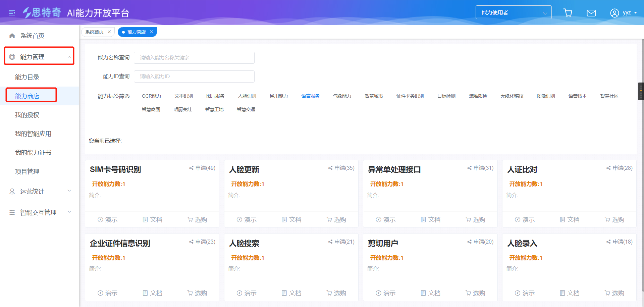
Task: Close the 系统首页 tab
Action: [x=109, y=32]
